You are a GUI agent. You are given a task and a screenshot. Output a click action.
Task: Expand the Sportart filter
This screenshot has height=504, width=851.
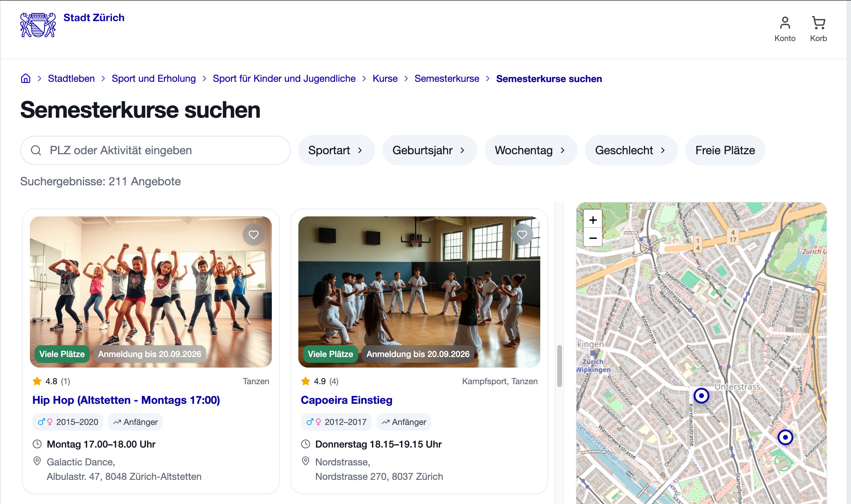336,150
